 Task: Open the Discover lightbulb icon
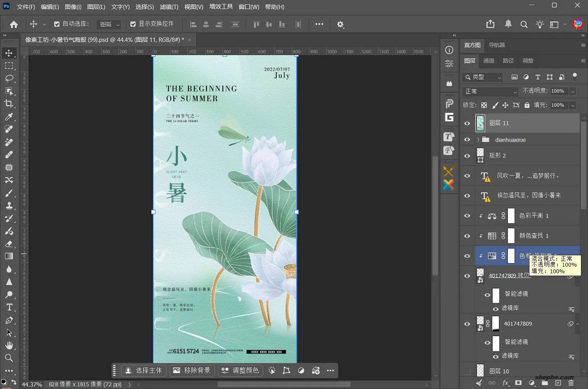pyautogui.click(x=540, y=24)
